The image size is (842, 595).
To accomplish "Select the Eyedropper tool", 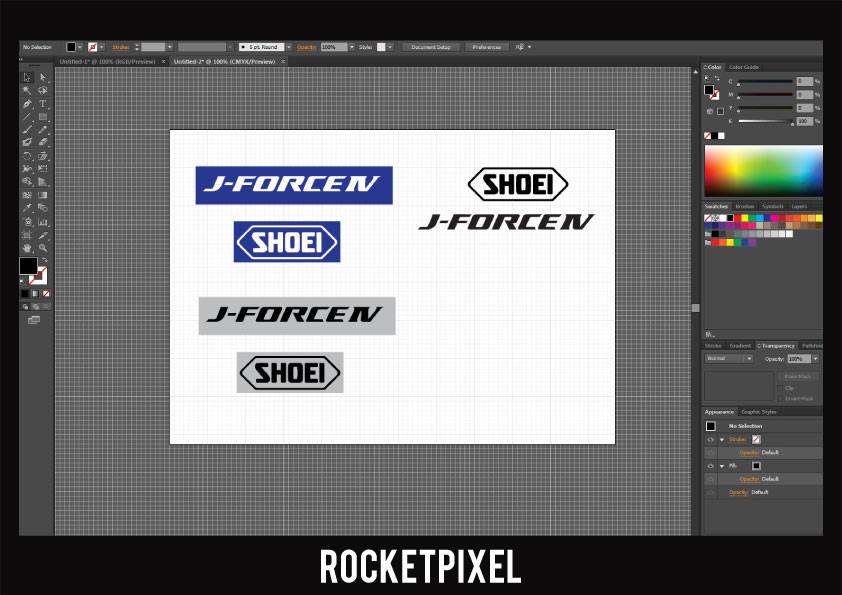I will point(27,208).
